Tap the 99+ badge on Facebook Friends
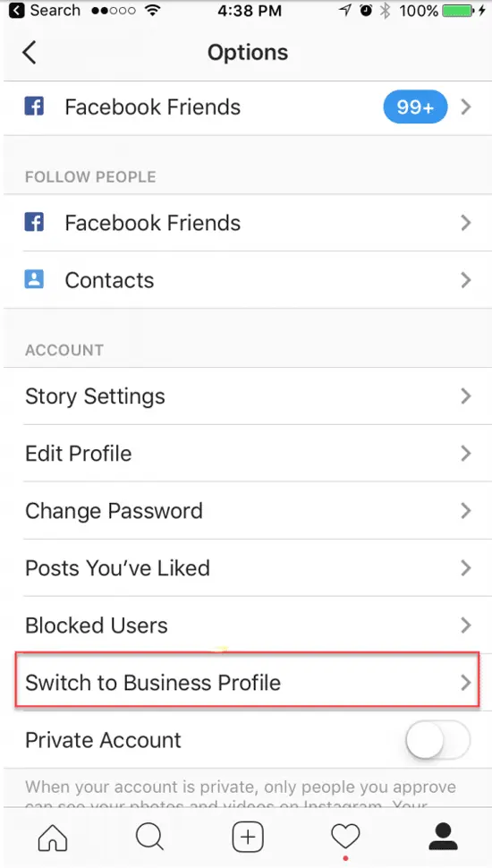 pos(415,106)
